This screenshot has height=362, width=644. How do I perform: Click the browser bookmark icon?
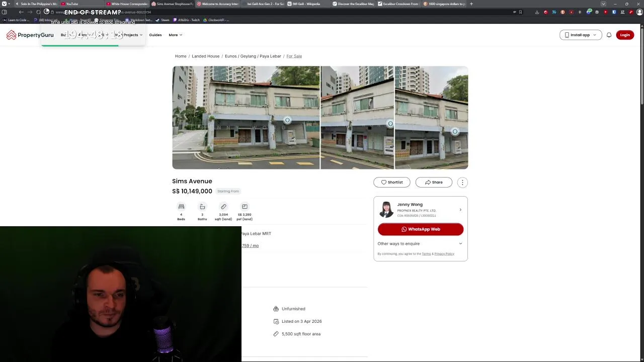point(520,12)
